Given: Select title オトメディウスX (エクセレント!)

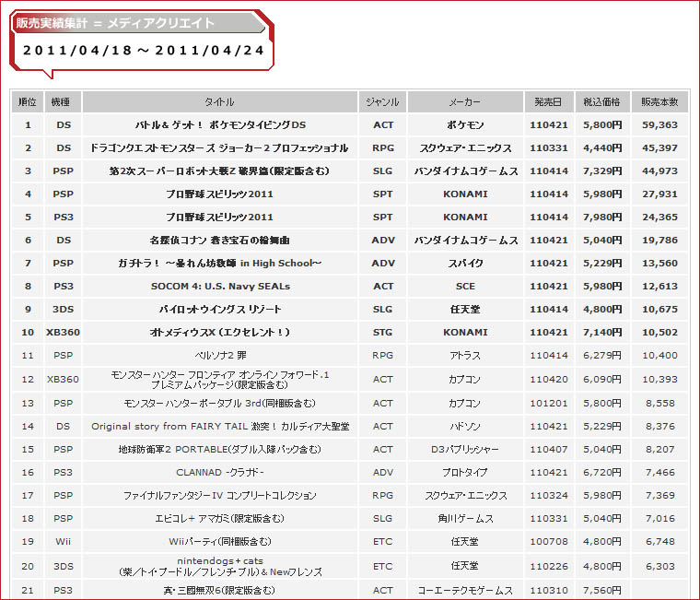Looking at the screenshot, I should pyautogui.click(x=219, y=333).
